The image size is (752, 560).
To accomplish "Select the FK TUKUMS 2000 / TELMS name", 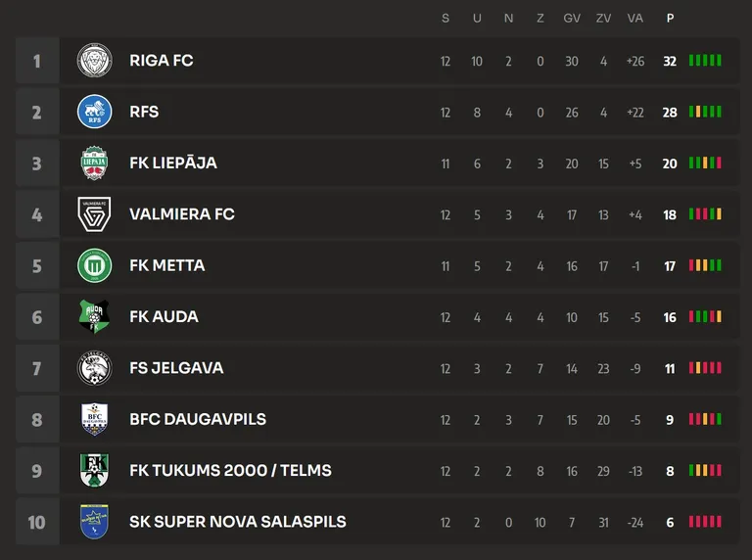I will pyautogui.click(x=231, y=470).
